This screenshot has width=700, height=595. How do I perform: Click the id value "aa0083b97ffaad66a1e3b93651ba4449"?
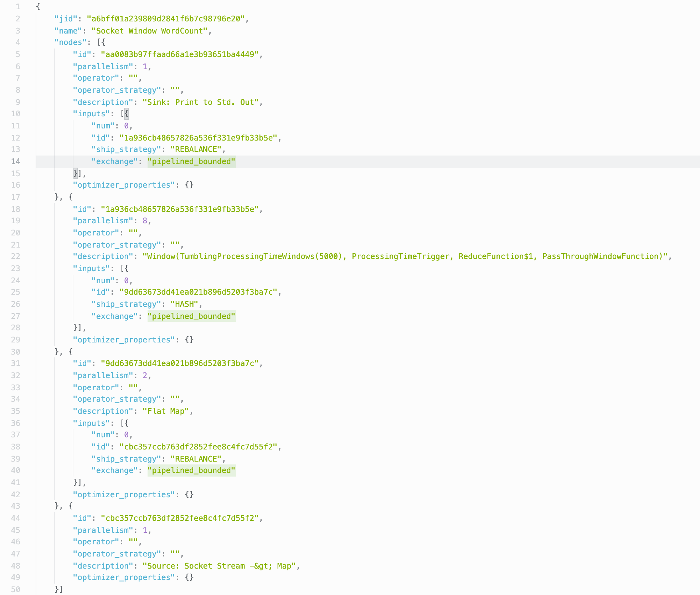[x=180, y=55]
